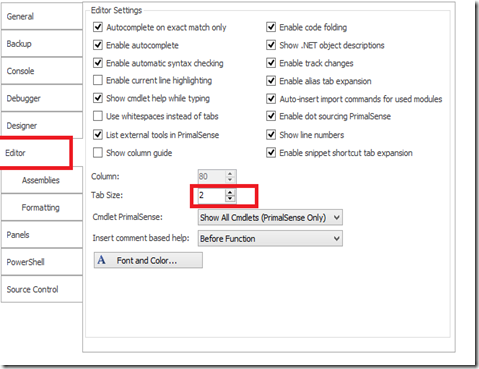
Task: Open the PowerShell settings tab
Action: point(41,262)
